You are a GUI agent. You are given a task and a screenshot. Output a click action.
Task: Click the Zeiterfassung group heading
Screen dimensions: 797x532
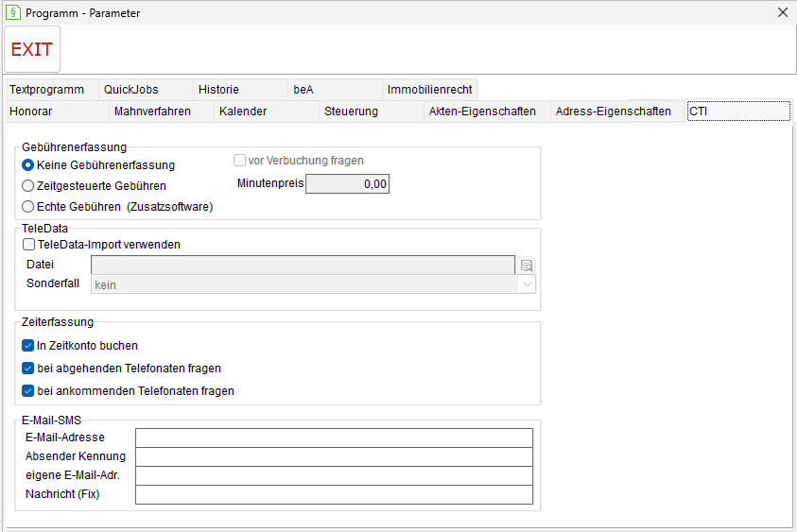coord(58,322)
